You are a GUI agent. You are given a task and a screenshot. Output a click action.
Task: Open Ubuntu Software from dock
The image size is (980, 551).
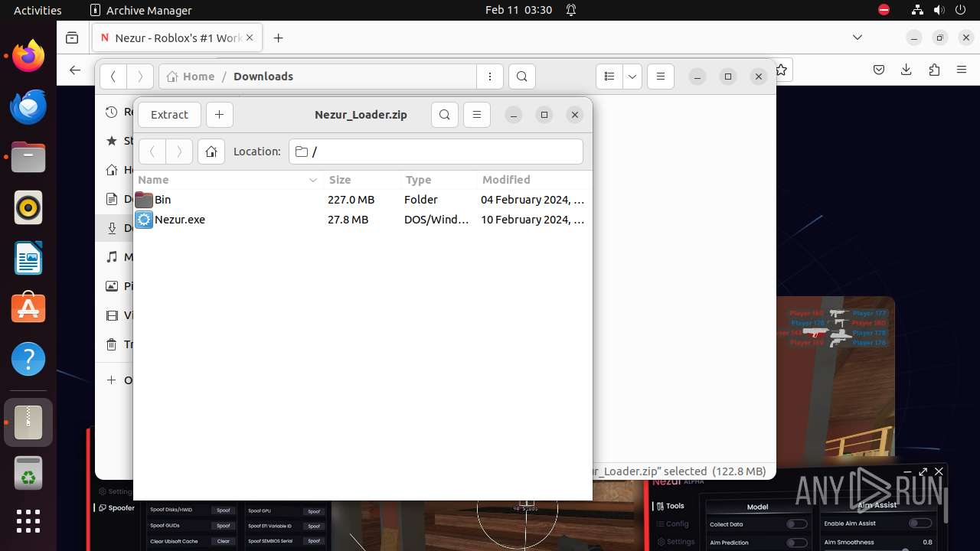point(28,308)
